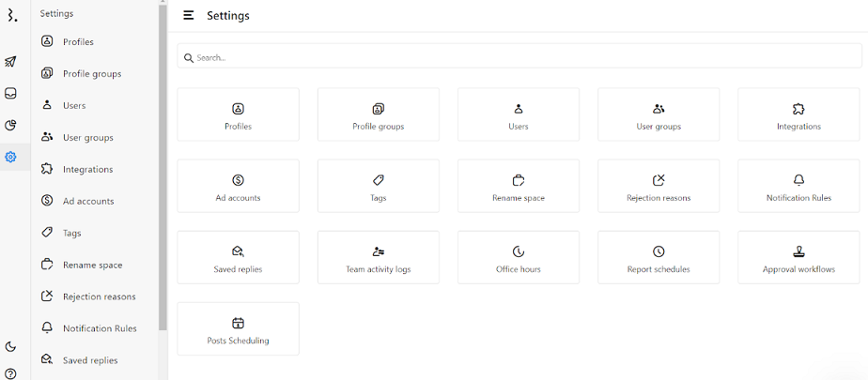This screenshot has height=380, width=868.
Task: Collapse sidebar using the hamburger menu icon
Action: click(x=189, y=16)
